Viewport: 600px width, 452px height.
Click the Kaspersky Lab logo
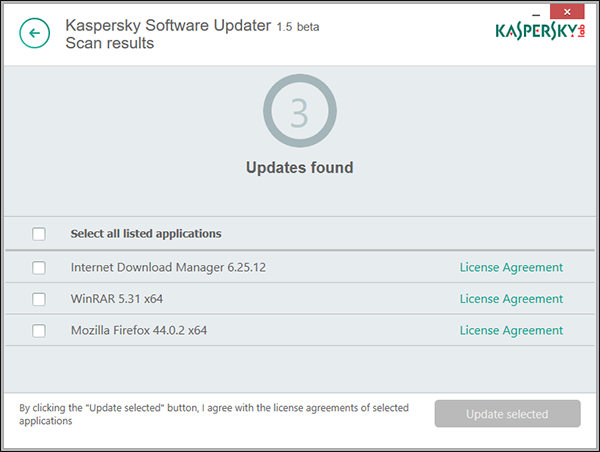click(540, 31)
